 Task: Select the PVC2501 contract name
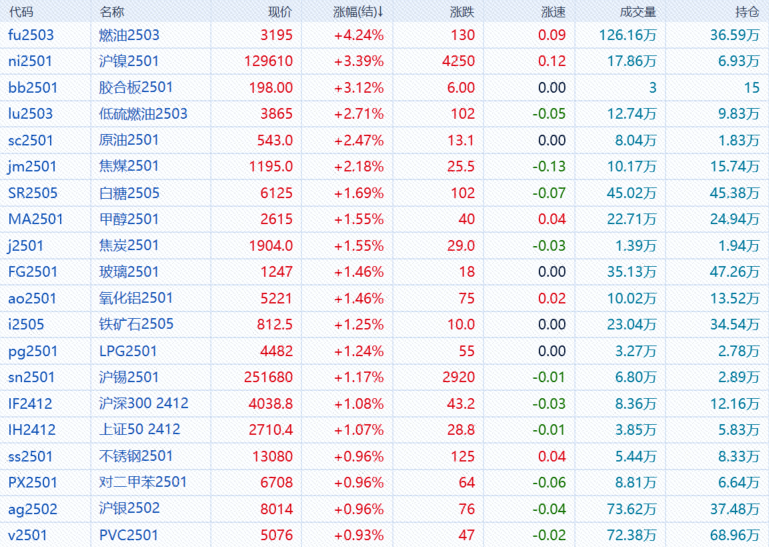(x=129, y=534)
